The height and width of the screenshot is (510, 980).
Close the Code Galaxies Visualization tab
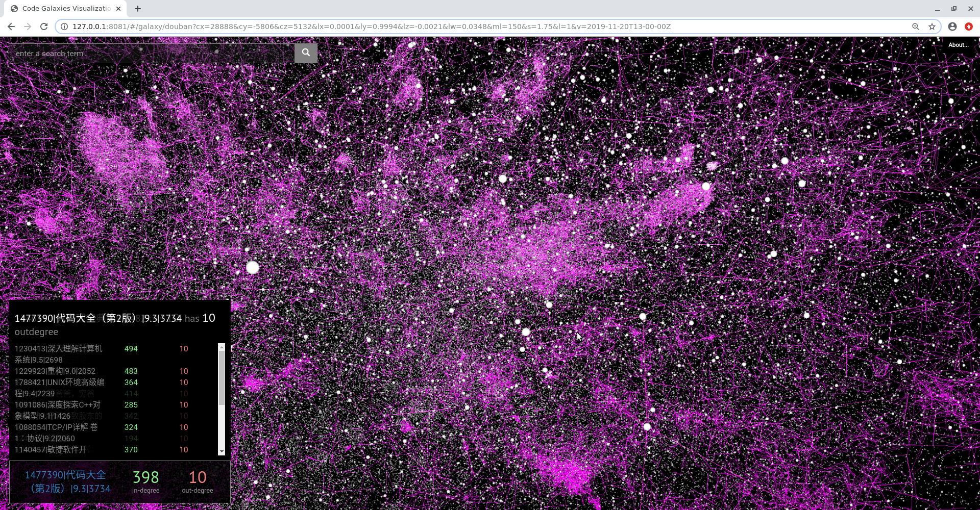(118, 9)
